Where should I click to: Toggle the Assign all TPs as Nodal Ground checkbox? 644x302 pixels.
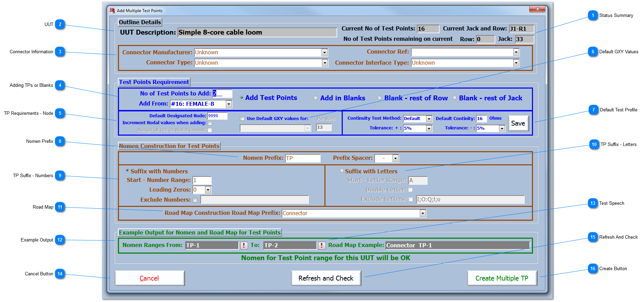pos(210,130)
